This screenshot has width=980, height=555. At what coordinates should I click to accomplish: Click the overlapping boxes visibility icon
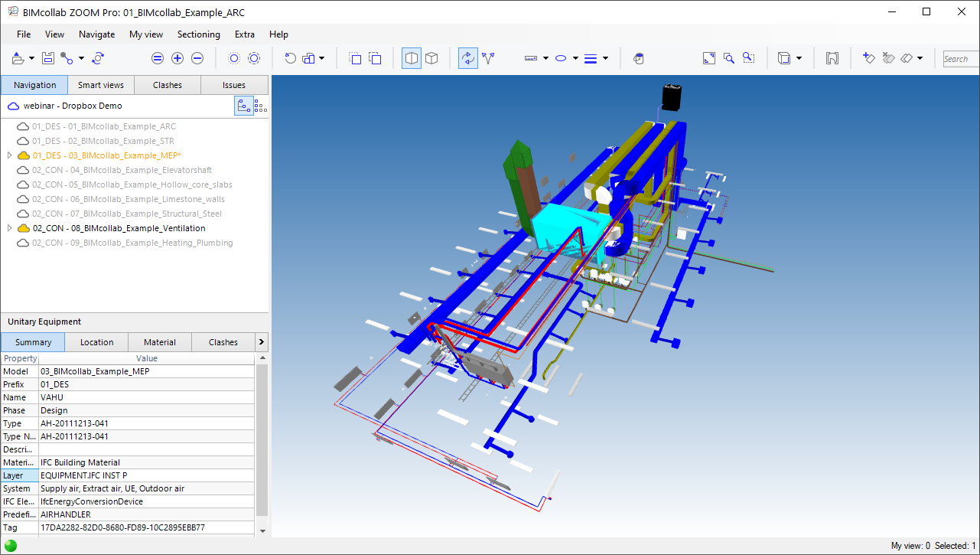tap(309, 58)
